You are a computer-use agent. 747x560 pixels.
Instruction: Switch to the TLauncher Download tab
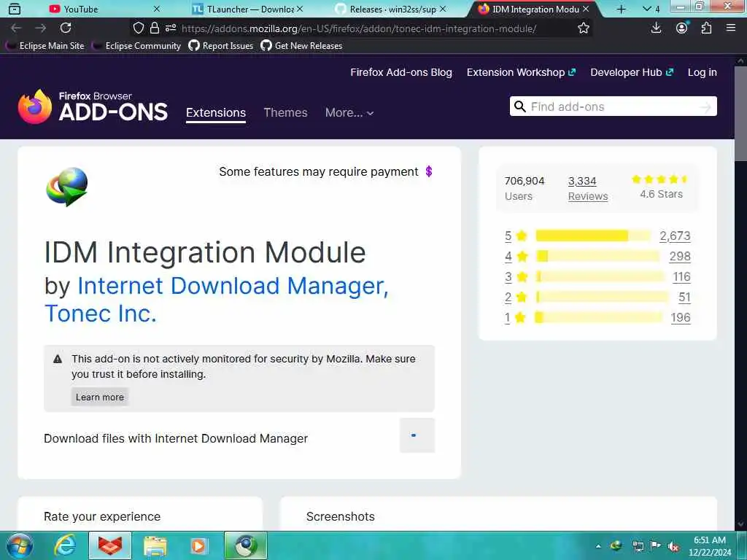(247, 9)
